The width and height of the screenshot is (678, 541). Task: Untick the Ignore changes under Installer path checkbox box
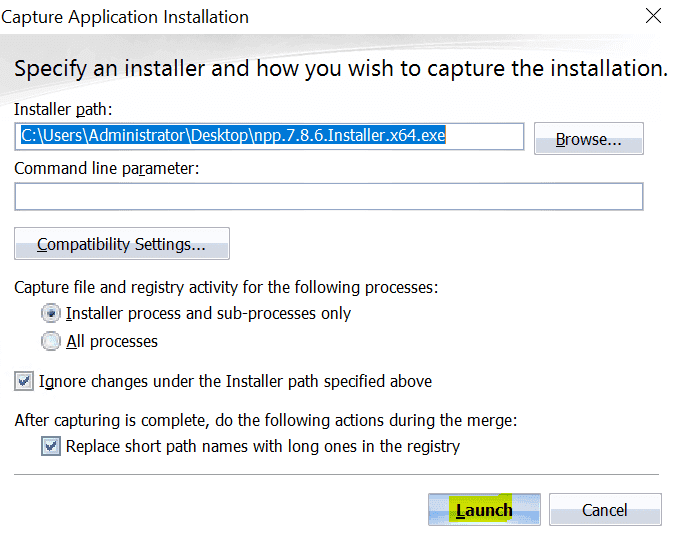pyautogui.click(x=24, y=381)
